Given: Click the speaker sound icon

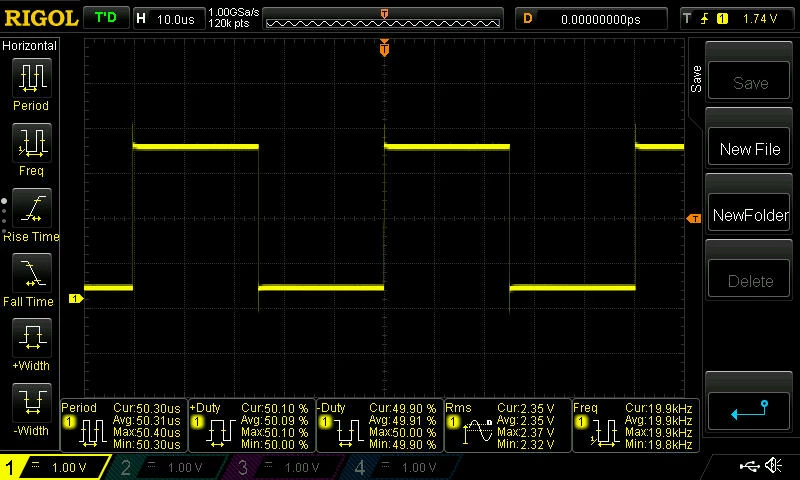Looking at the screenshot, I should (x=774, y=465).
